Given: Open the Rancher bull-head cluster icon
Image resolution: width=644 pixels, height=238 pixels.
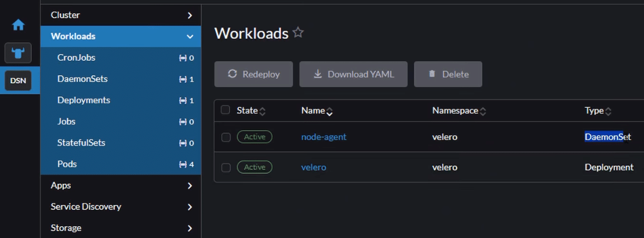Looking at the screenshot, I should tap(18, 54).
